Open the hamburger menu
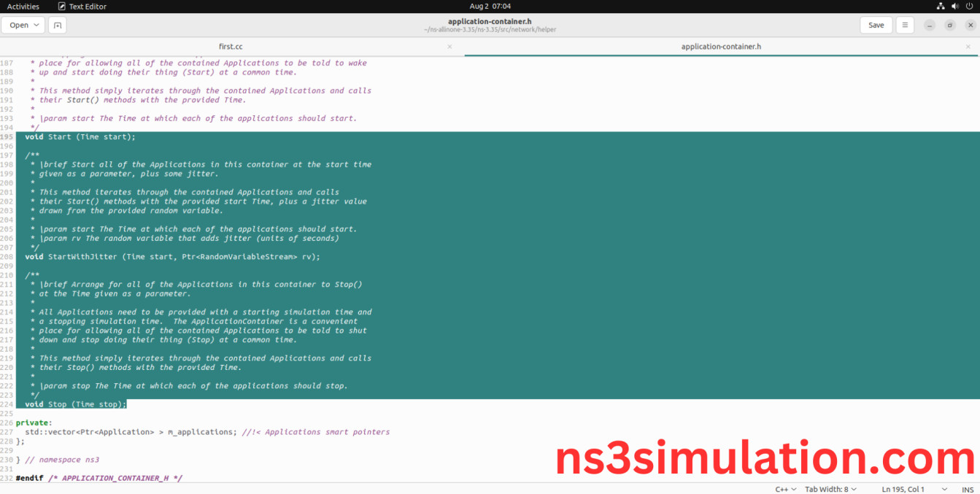 coord(904,25)
